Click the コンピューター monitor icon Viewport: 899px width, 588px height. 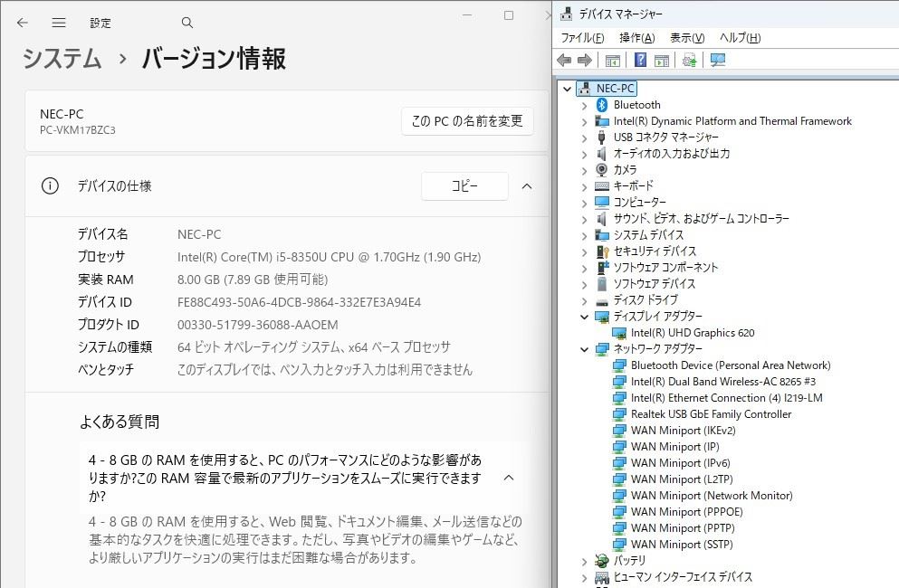(601, 203)
